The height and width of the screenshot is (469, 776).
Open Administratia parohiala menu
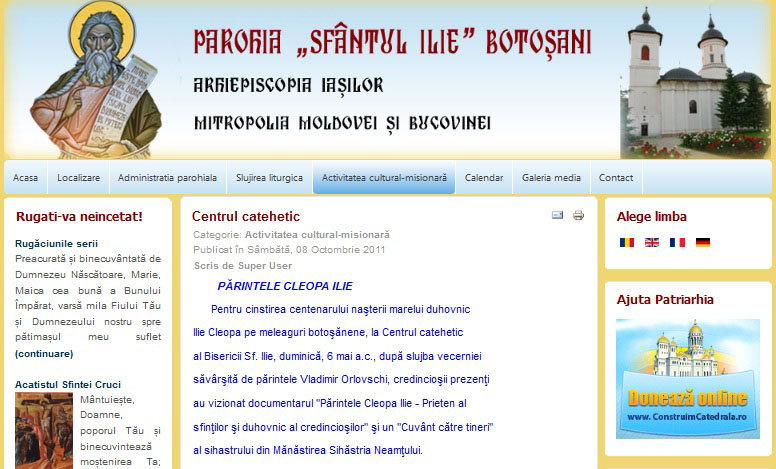pos(168,177)
